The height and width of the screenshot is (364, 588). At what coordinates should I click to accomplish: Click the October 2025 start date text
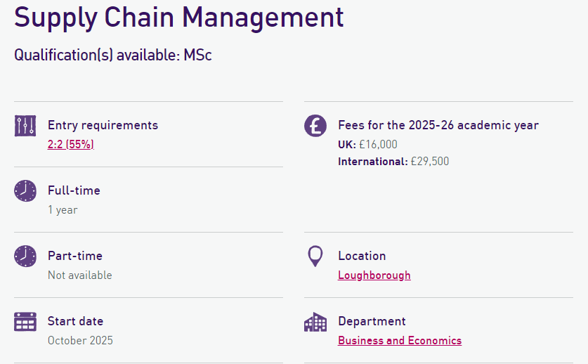click(x=80, y=341)
